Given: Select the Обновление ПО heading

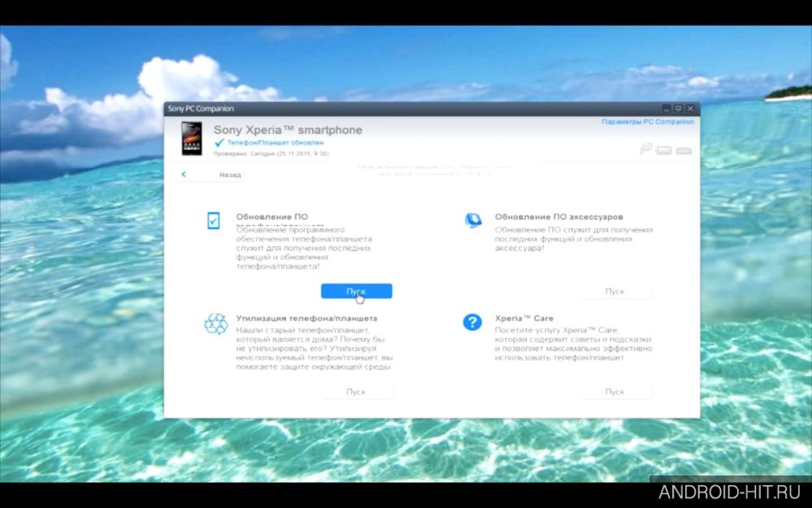Looking at the screenshot, I should point(272,217).
